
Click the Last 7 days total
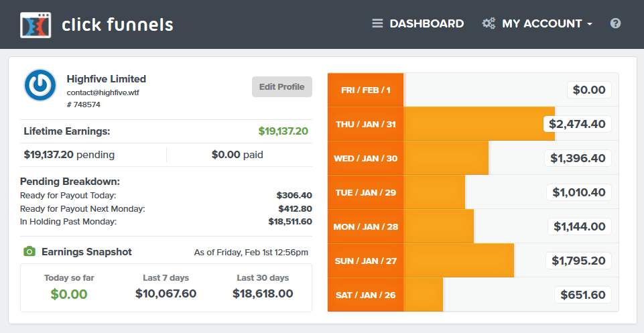(166, 293)
